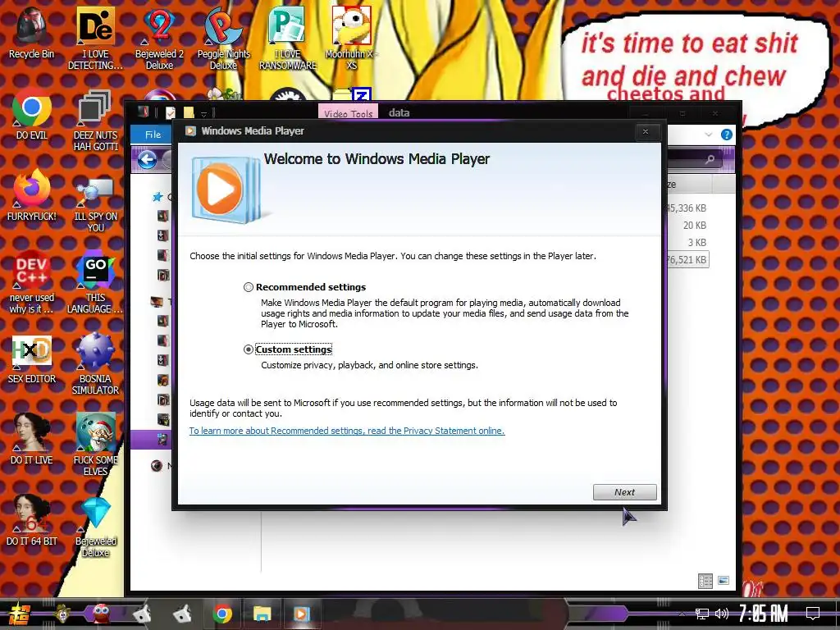Image resolution: width=840 pixels, height=630 pixels.
Task: Launch the Dev C++ desktop shortcut
Action: [31, 282]
